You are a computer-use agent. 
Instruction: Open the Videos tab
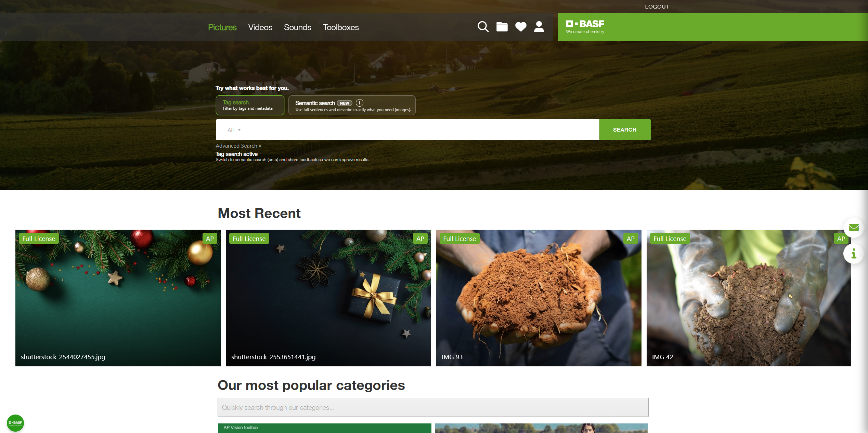pyautogui.click(x=260, y=27)
